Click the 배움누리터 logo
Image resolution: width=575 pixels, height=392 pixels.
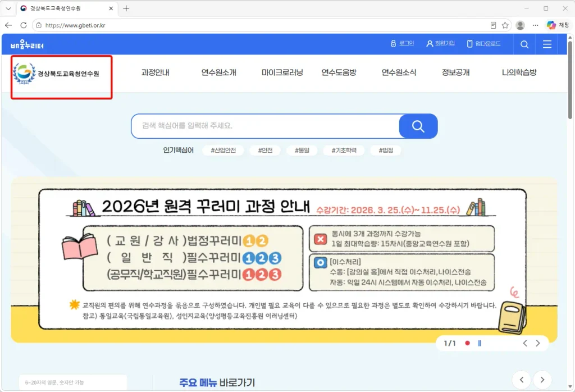click(x=27, y=45)
